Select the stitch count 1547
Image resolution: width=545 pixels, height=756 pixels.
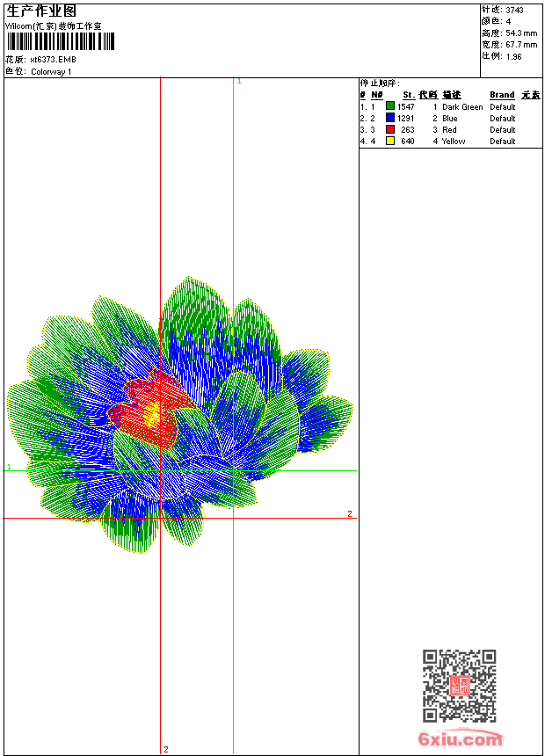click(405, 107)
